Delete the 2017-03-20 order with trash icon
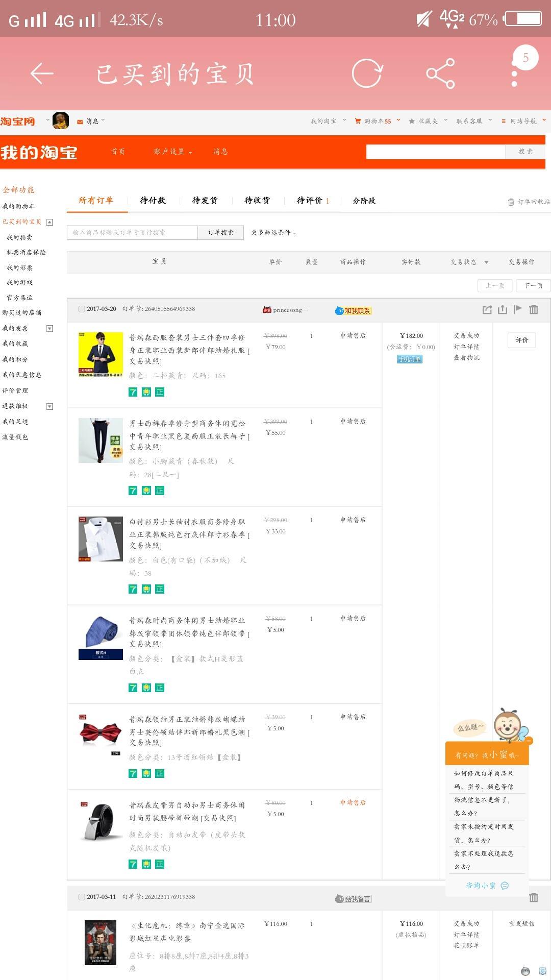The image size is (551, 980). [x=534, y=309]
